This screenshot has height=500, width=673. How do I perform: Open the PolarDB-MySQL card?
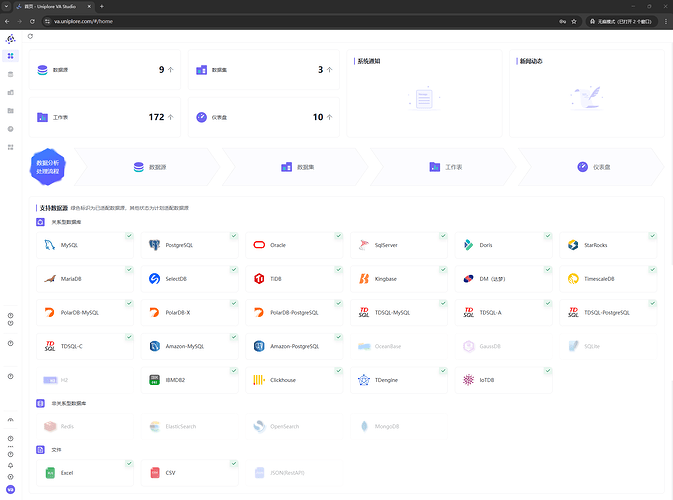pos(85,312)
